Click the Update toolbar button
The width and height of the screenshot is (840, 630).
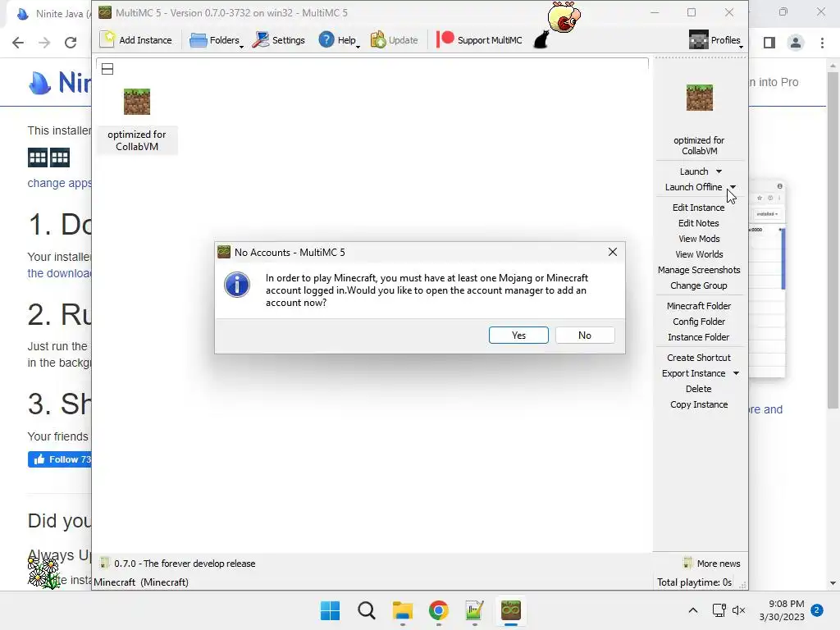pyautogui.click(x=394, y=39)
